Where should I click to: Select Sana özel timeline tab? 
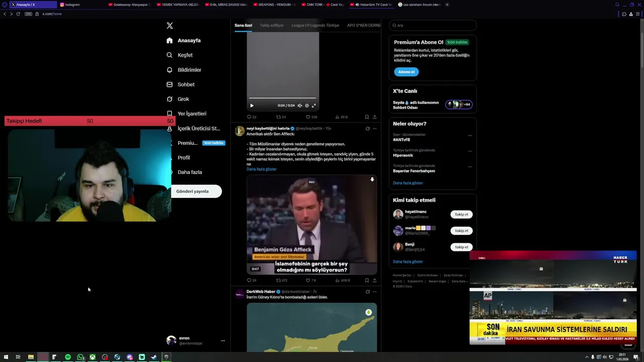pos(243,25)
